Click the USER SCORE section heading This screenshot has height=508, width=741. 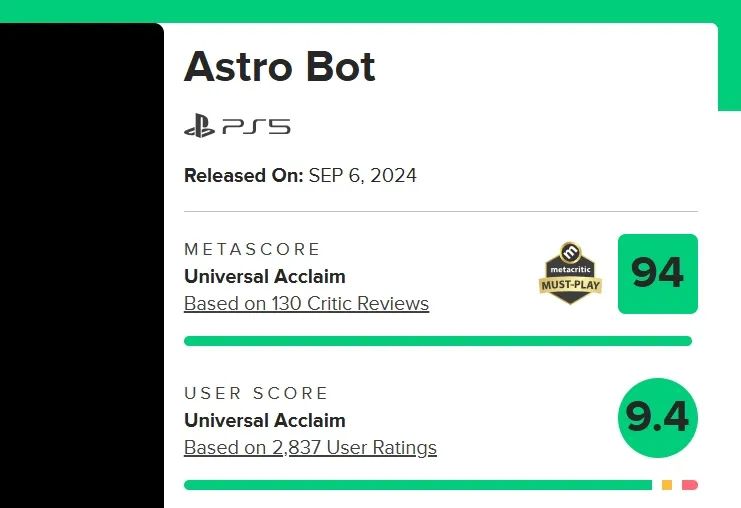click(256, 393)
